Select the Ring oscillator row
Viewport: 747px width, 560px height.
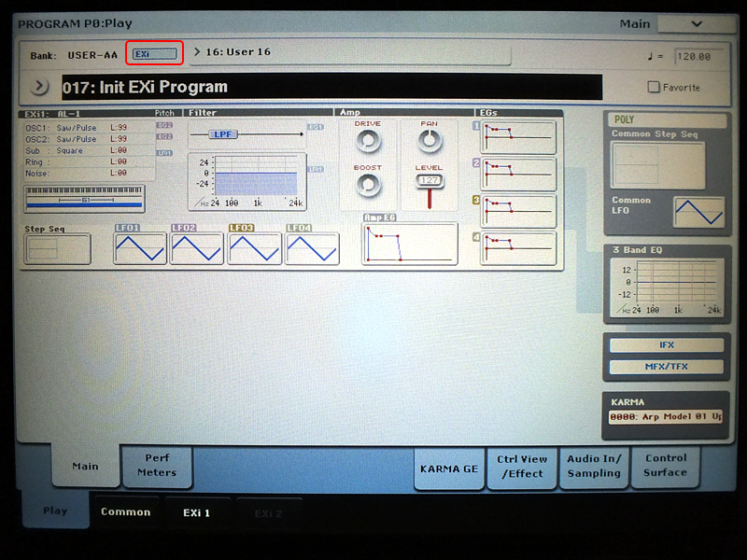[x=90, y=161]
